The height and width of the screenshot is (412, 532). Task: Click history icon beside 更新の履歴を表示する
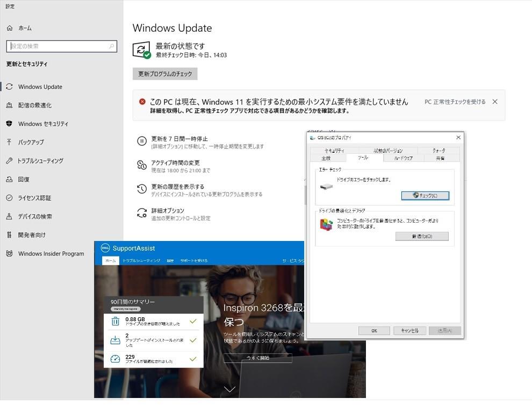[x=142, y=189]
